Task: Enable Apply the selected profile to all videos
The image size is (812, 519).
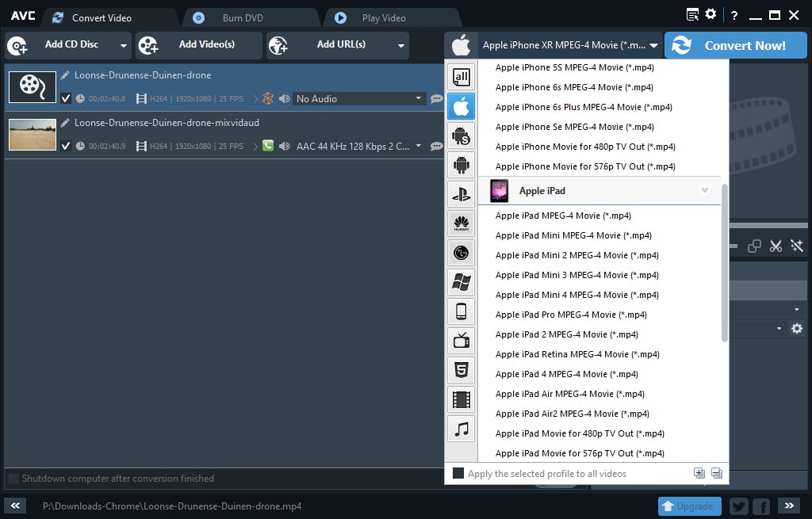Action: click(x=458, y=474)
